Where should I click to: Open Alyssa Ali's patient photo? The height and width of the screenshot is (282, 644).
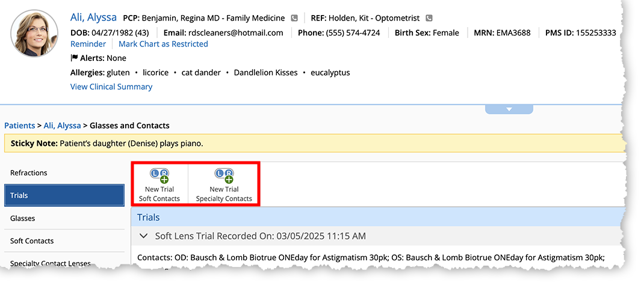coord(34,33)
